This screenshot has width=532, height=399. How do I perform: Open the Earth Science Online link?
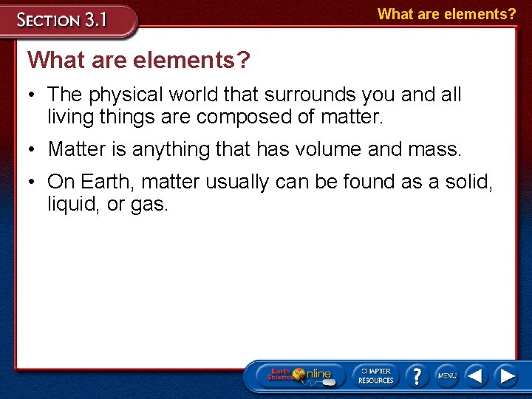pyautogui.click(x=300, y=376)
